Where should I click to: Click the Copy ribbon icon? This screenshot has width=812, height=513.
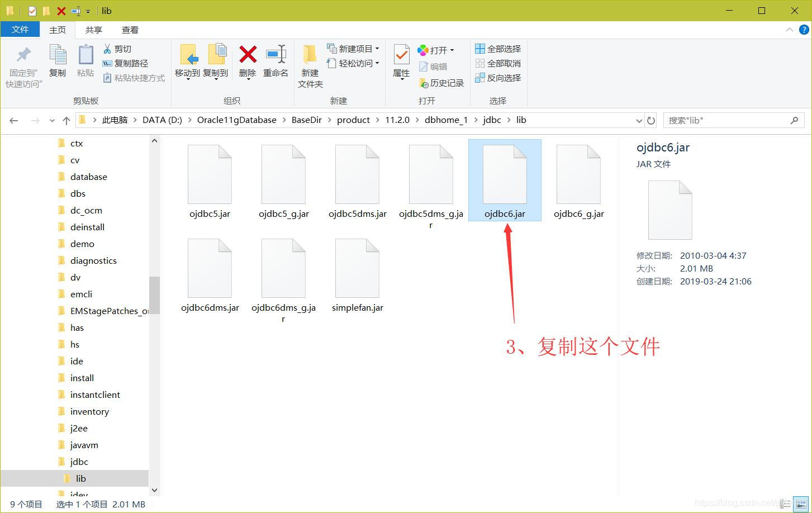58,55
